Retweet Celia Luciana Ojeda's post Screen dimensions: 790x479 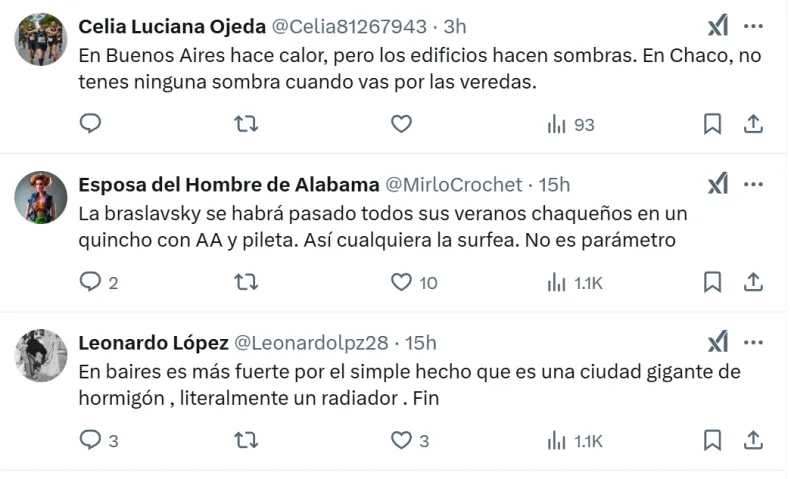point(245,124)
